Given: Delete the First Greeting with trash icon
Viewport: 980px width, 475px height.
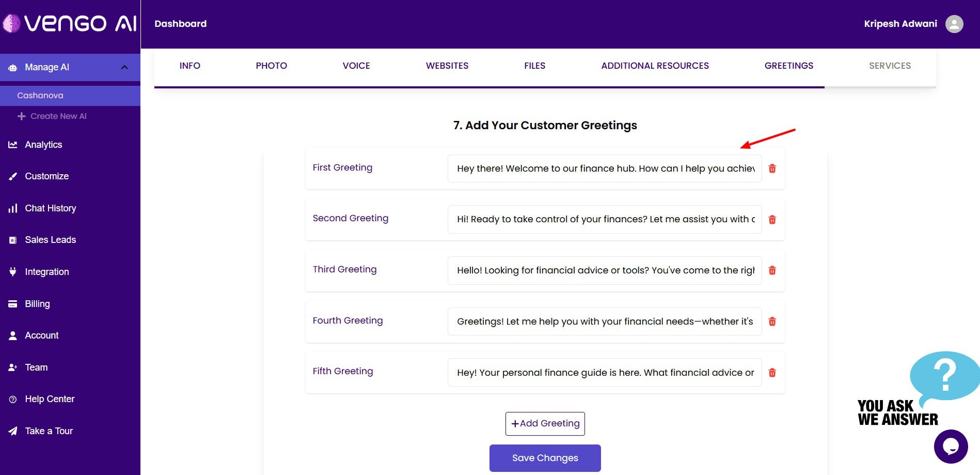Looking at the screenshot, I should pyautogui.click(x=772, y=168).
